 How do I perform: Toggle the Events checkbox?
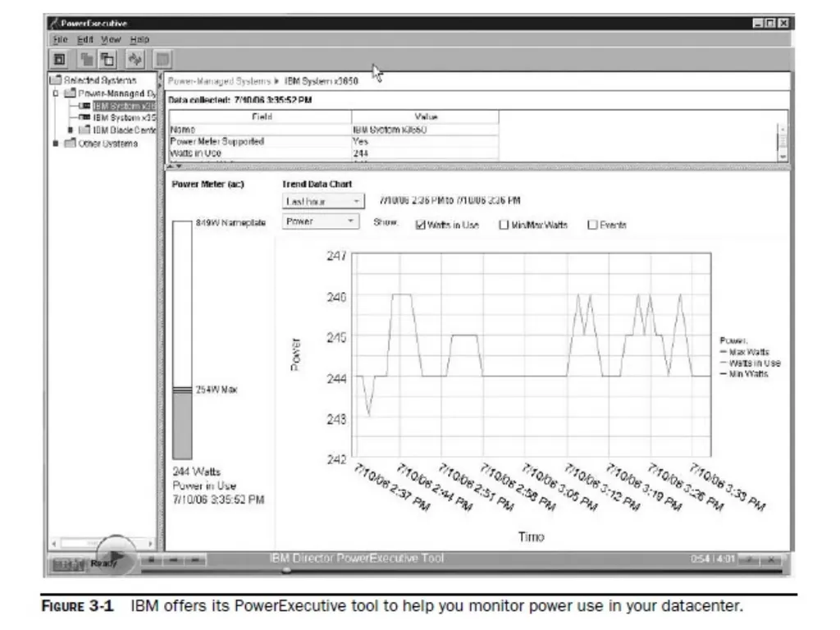point(592,225)
